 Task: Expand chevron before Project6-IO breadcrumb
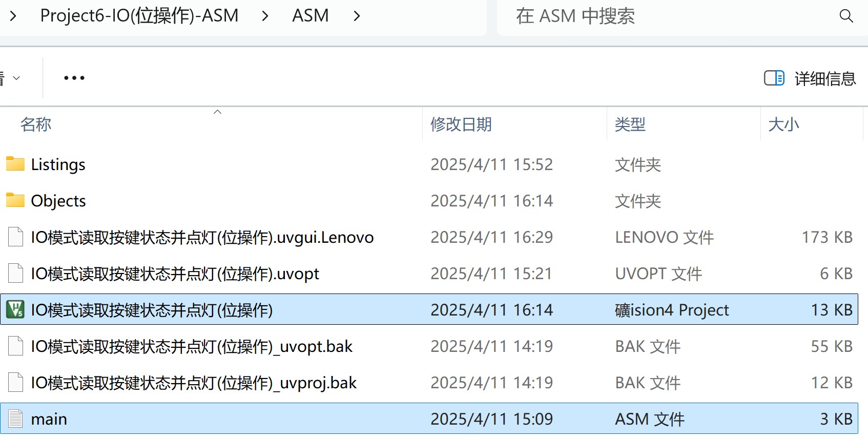13,16
